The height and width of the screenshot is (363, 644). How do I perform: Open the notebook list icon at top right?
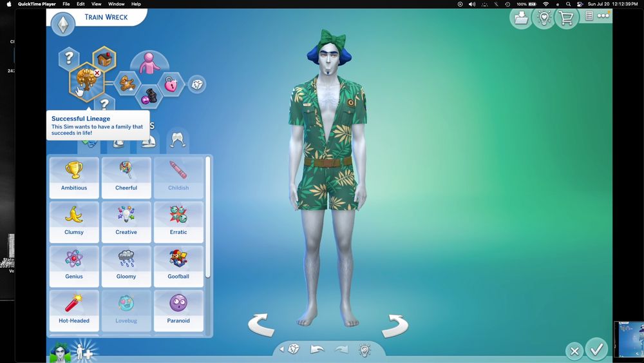pos(589,16)
